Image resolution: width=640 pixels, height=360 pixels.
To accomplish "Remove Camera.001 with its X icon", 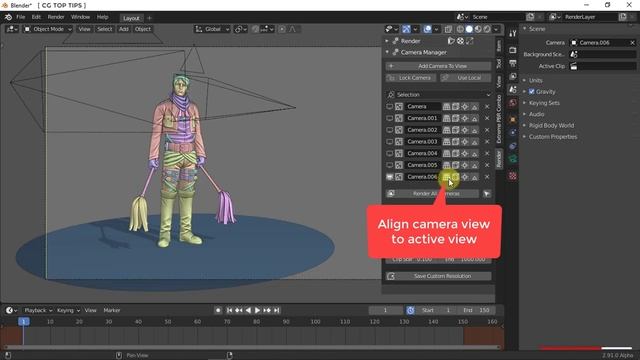I will coord(487,118).
